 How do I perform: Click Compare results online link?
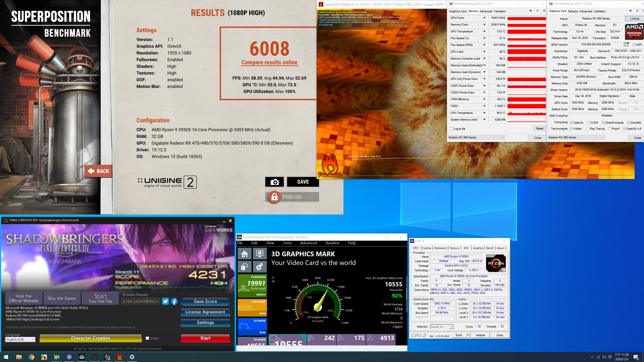[269, 63]
